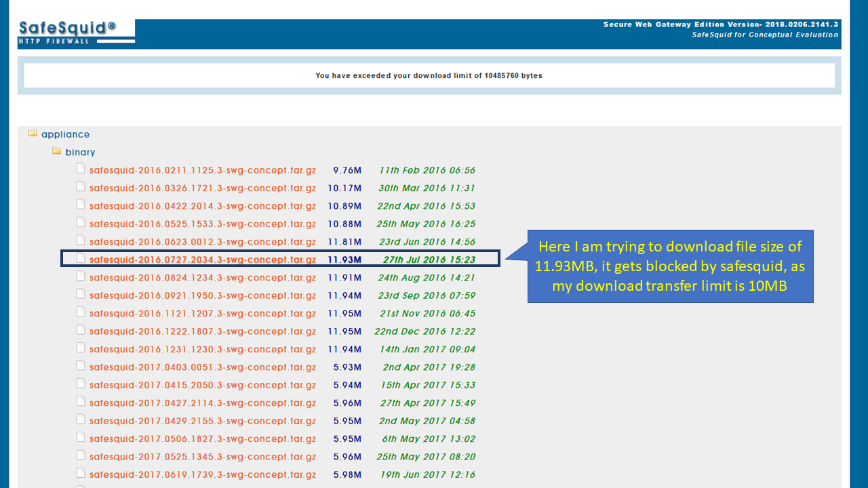This screenshot has width=868, height=488.
Task: Click date 30th Mar 2016 11:31
Action: [x=427, y=188]
